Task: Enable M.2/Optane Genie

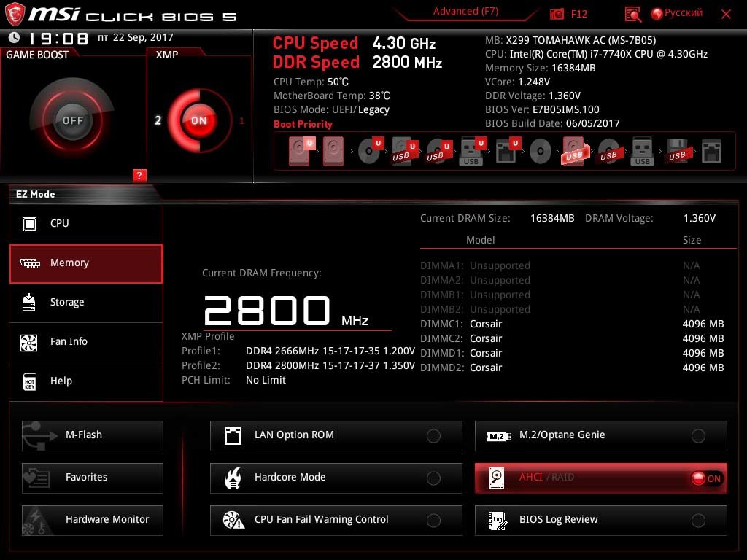Action: point(601,435)
